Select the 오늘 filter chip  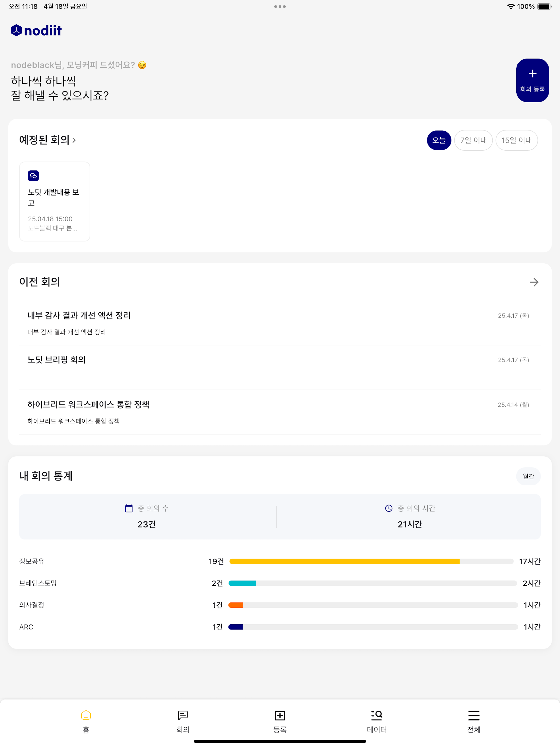click(439, 140)
